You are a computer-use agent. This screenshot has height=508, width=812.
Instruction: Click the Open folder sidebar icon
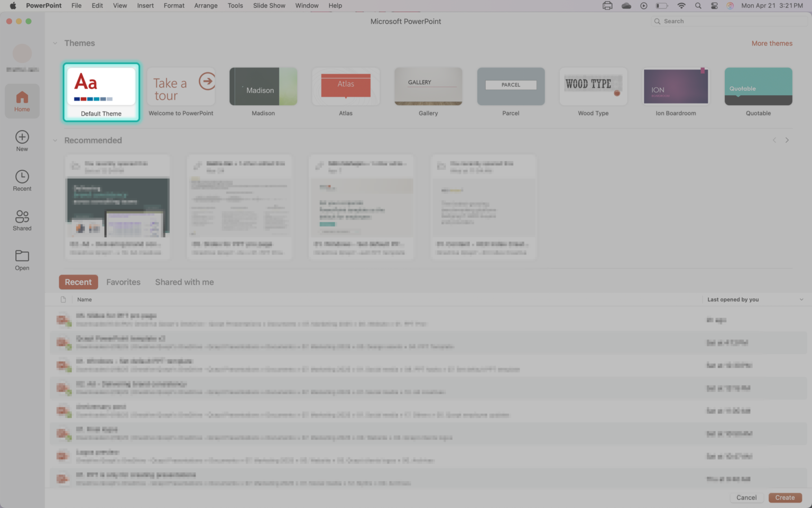click(22, 260)
